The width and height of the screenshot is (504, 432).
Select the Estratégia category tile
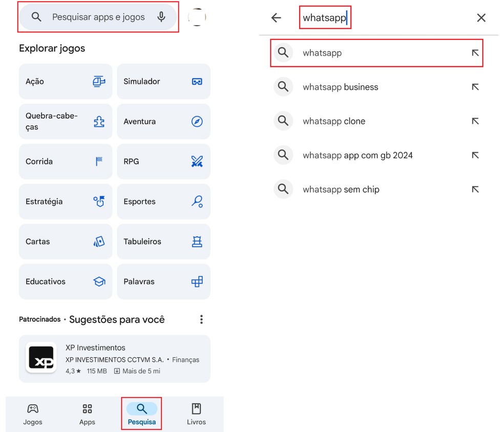[66, 201]
